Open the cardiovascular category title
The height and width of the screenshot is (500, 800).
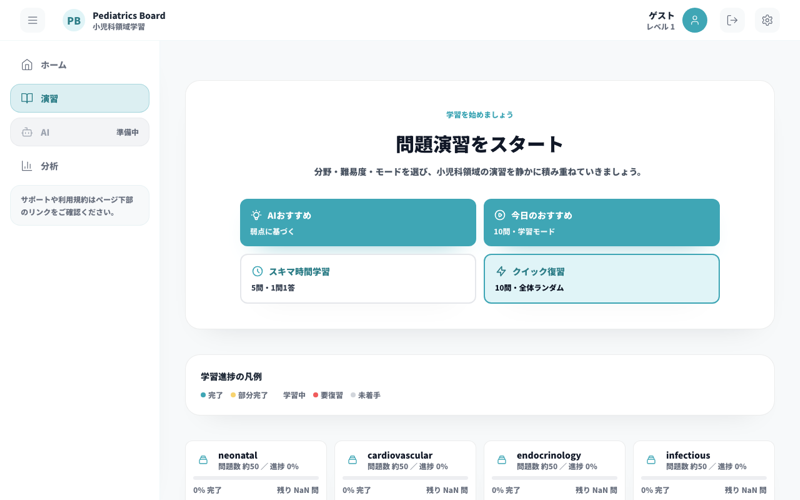tap(400, 455)
